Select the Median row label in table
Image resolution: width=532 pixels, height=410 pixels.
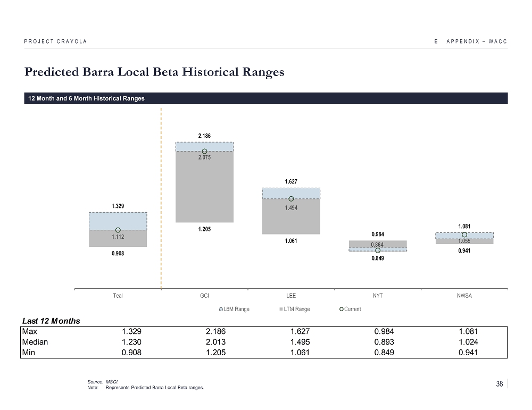[35, 342]
